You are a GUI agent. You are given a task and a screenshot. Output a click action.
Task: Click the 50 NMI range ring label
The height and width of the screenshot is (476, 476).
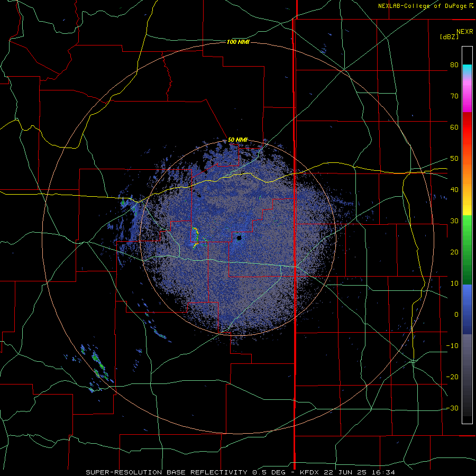point(237,140)
